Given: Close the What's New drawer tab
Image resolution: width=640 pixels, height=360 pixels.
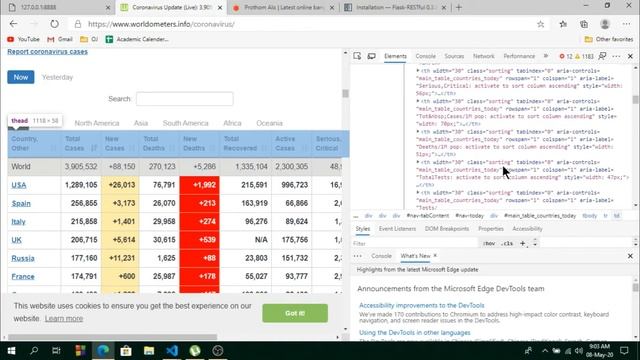Looking at the screenshot, I should click(x=435, y=256).
